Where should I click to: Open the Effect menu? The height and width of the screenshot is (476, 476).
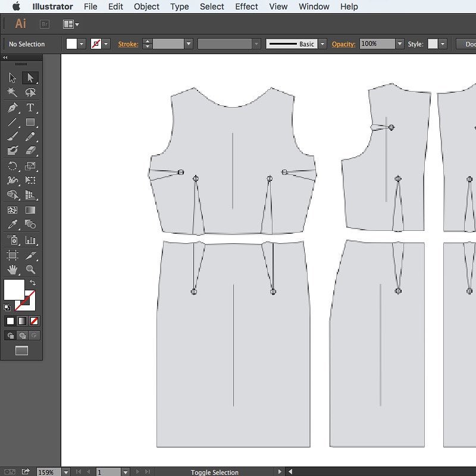(246, 7)
